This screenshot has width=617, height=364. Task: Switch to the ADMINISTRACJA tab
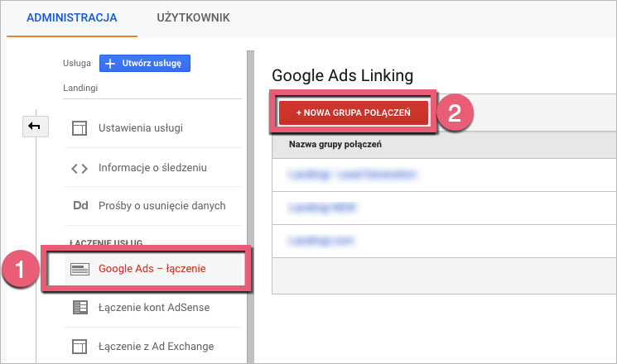(71, 17)
